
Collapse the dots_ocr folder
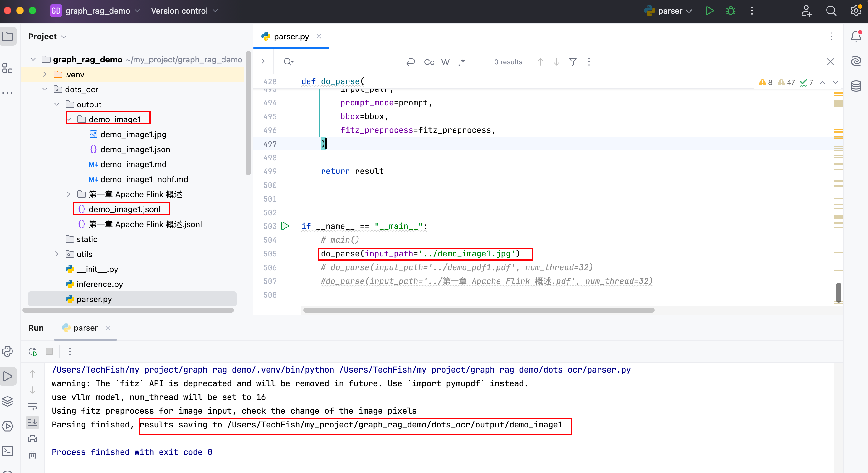click(45, 89)
